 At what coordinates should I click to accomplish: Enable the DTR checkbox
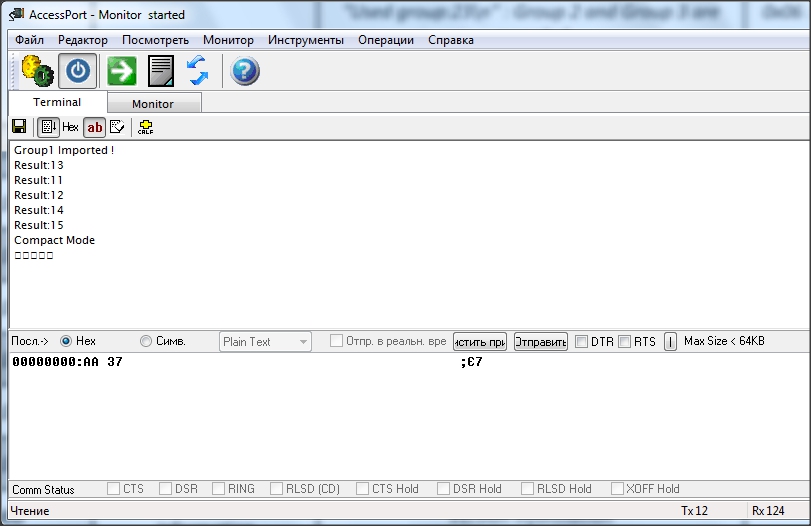(581, 342)
